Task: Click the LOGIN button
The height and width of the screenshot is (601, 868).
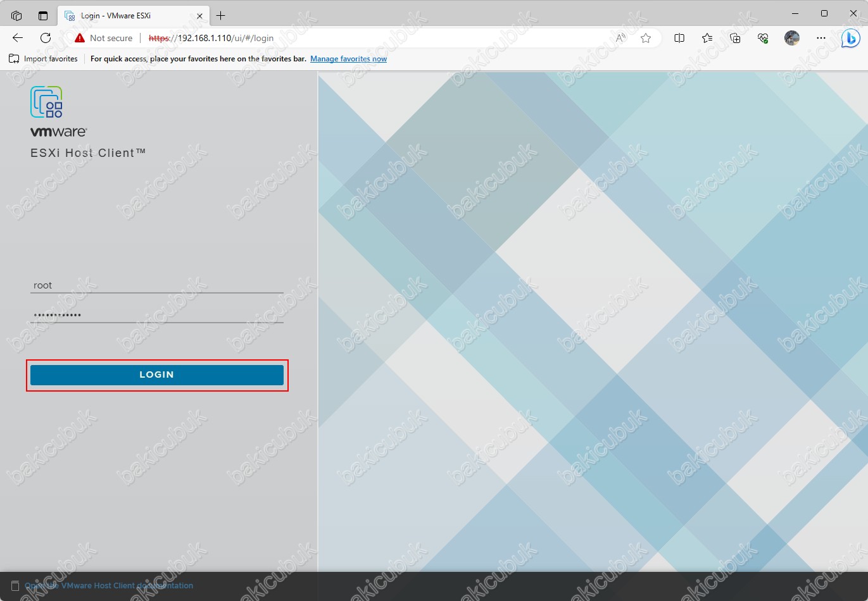Action: point(157,375)
